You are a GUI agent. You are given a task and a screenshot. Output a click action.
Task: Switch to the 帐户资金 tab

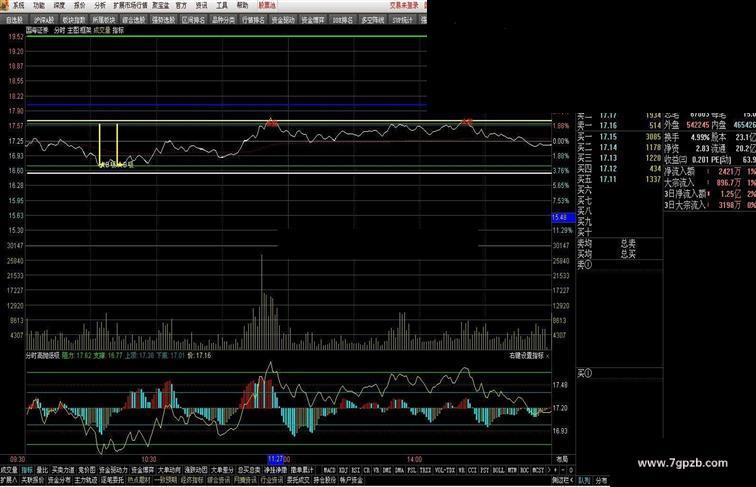(351, 480)
